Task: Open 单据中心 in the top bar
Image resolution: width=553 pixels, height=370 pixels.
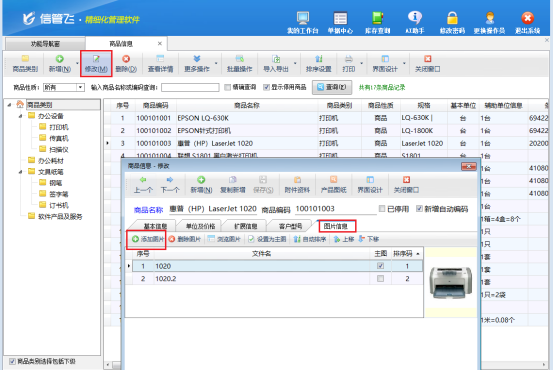Action: 340,22
